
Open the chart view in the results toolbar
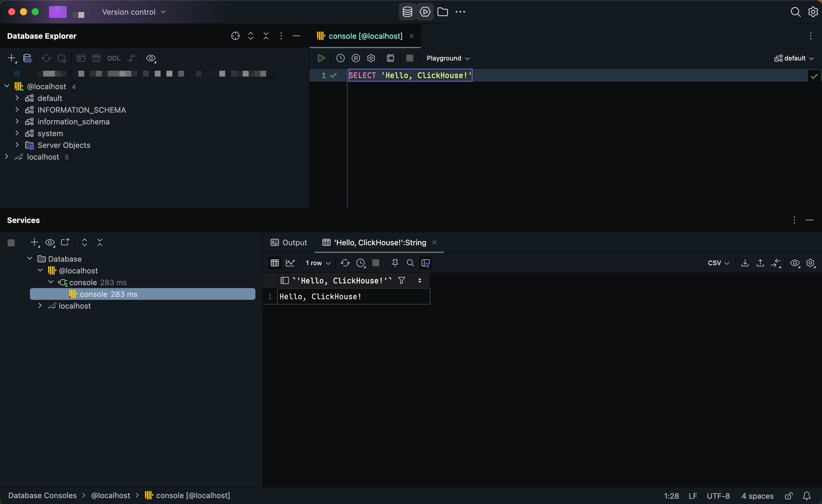[290, 263]
